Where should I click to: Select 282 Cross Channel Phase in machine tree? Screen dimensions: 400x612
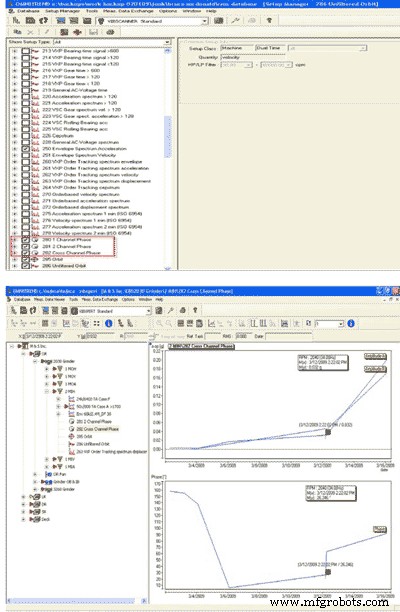(97, 429)
